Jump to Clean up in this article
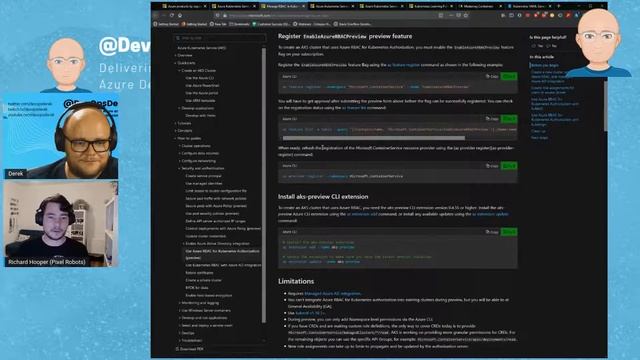Screen dimensions: 640x360 tap(538, 131)
